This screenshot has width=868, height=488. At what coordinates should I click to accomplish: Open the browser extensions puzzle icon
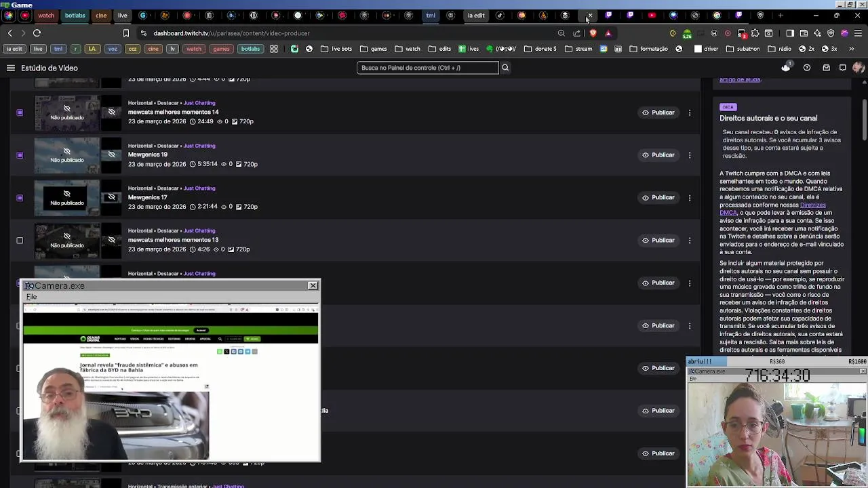(x=755, y=33)
